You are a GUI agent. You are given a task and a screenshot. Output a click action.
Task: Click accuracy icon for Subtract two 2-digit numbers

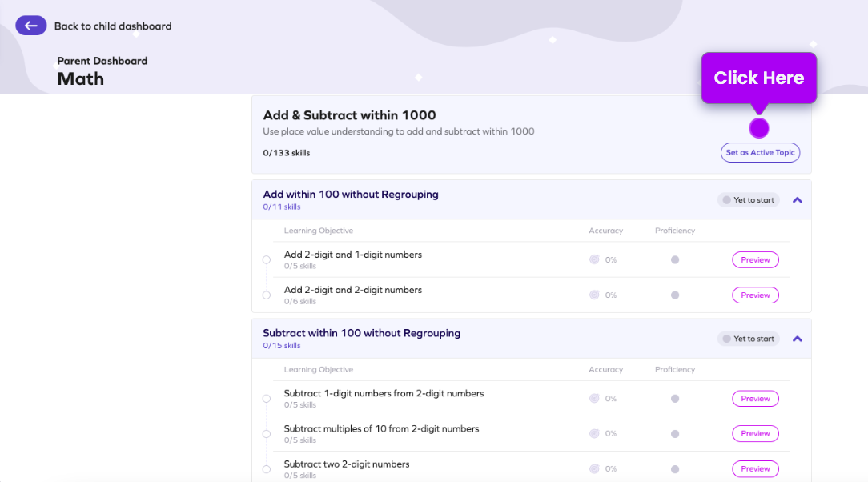coord(594,468)
